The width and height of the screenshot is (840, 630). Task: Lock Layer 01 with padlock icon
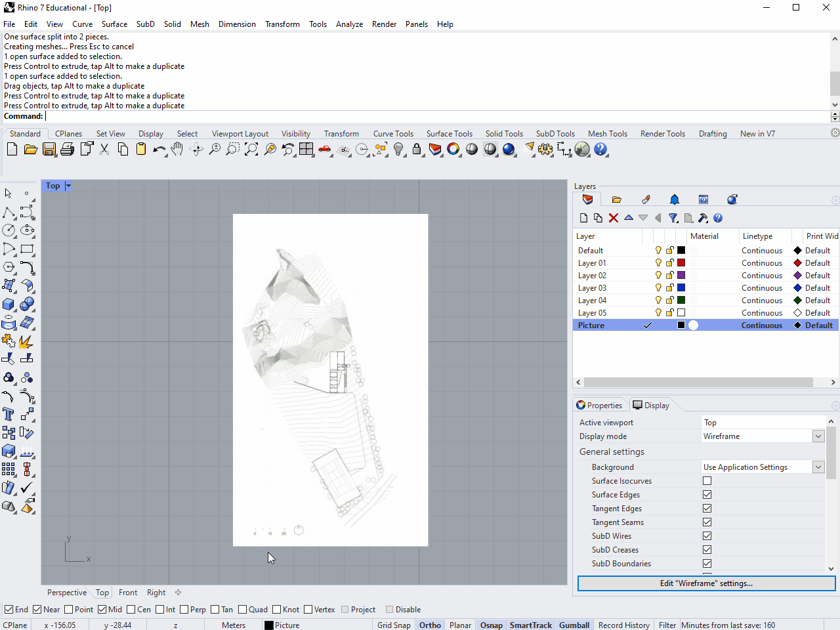click(670, 263)
